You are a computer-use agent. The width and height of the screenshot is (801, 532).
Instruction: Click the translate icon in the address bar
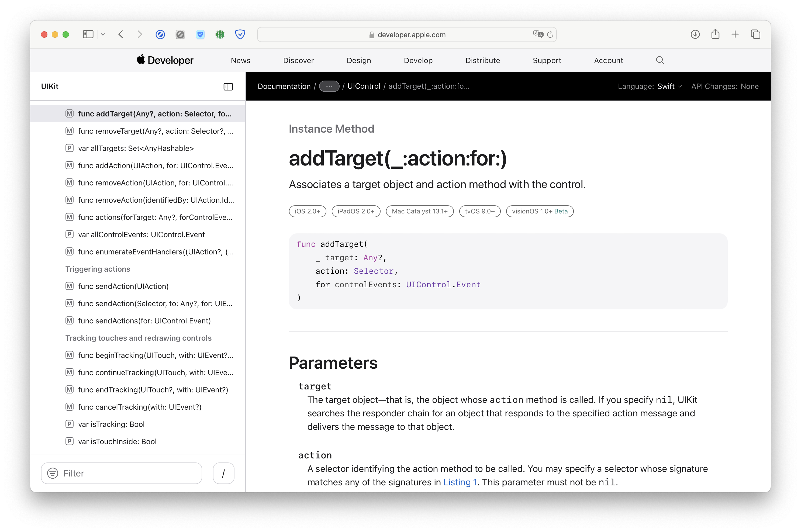(538, 34)
